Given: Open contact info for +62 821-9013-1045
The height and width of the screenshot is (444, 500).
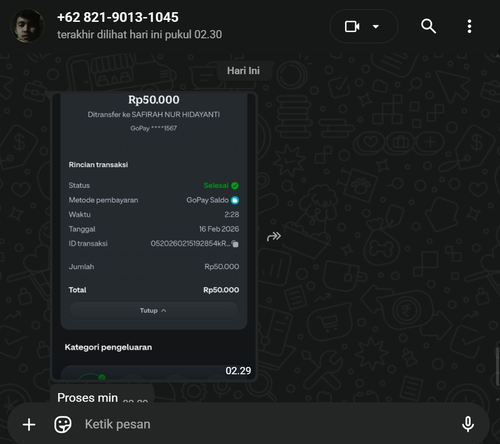Looking at the screenshot, I should pyautogui.click(x=118, y=17).
